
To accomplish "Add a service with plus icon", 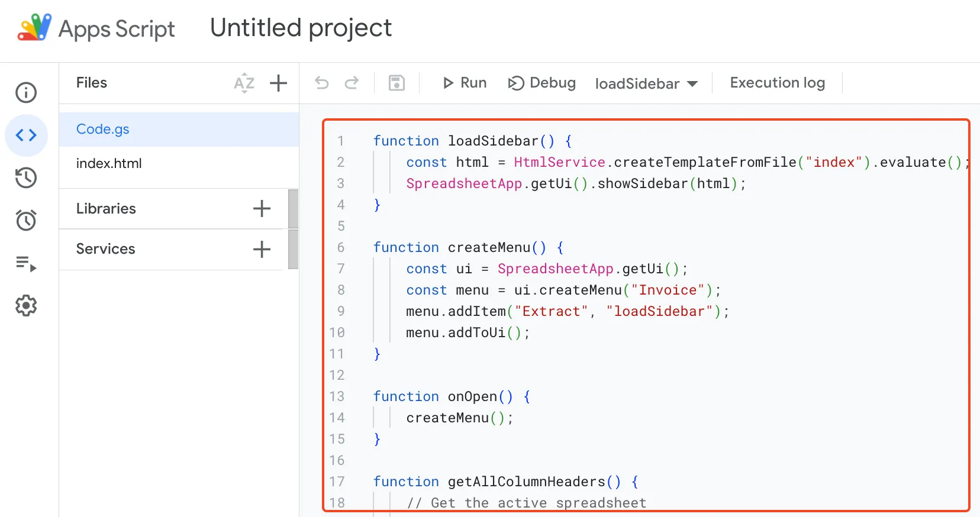I will point(262,250).
